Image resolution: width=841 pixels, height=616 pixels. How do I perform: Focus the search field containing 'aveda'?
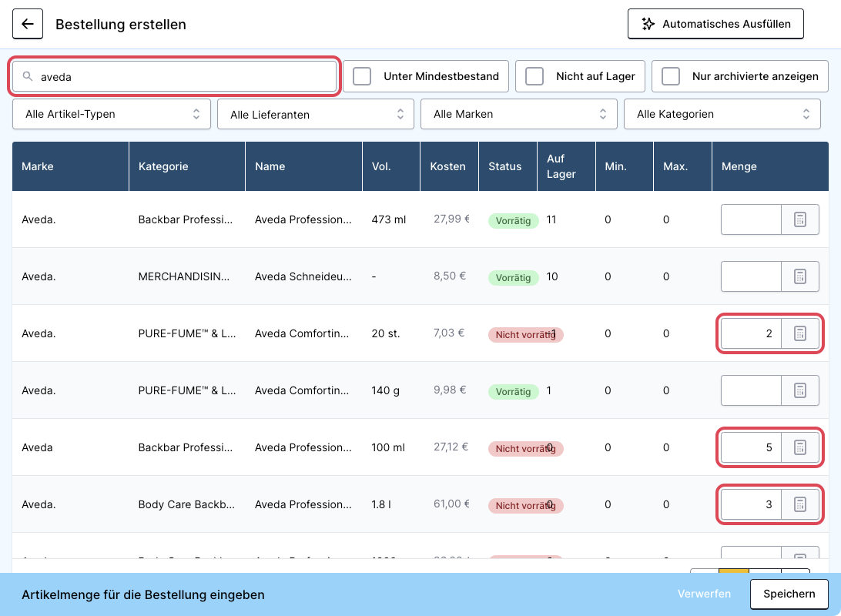coord(174,77)
